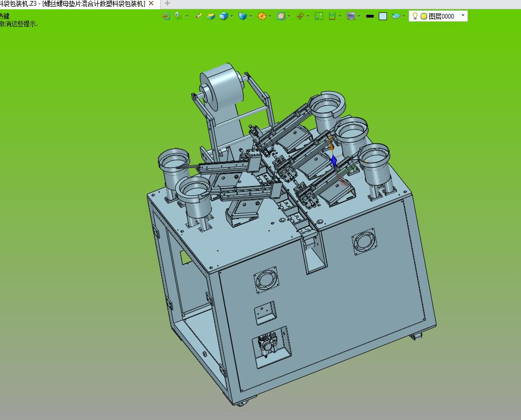Image resolution: width=521 pixels, height=420 pixels.
Task: Toggle the lightbulb layer visibility icon
Action: pyautogui.click(x=415, y=16)
